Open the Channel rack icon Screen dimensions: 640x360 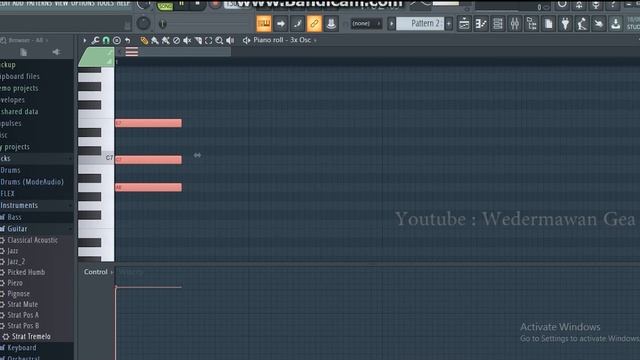(498, 24)
